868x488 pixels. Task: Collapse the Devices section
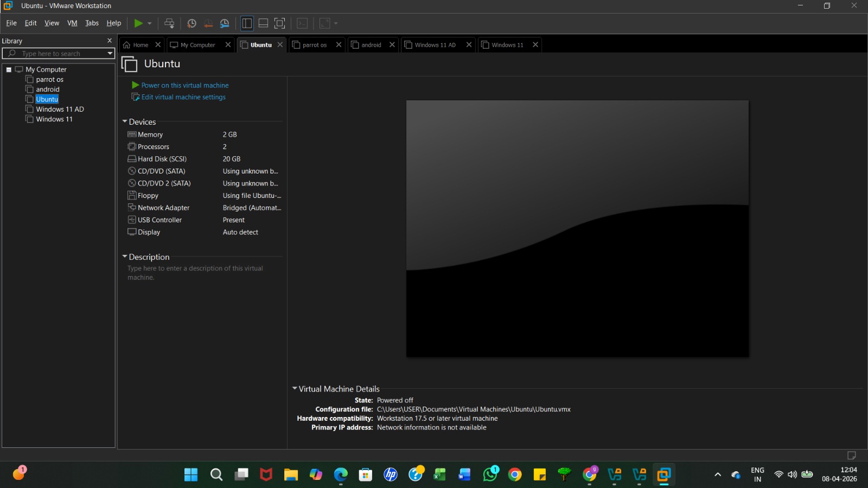tap(125, 121)
